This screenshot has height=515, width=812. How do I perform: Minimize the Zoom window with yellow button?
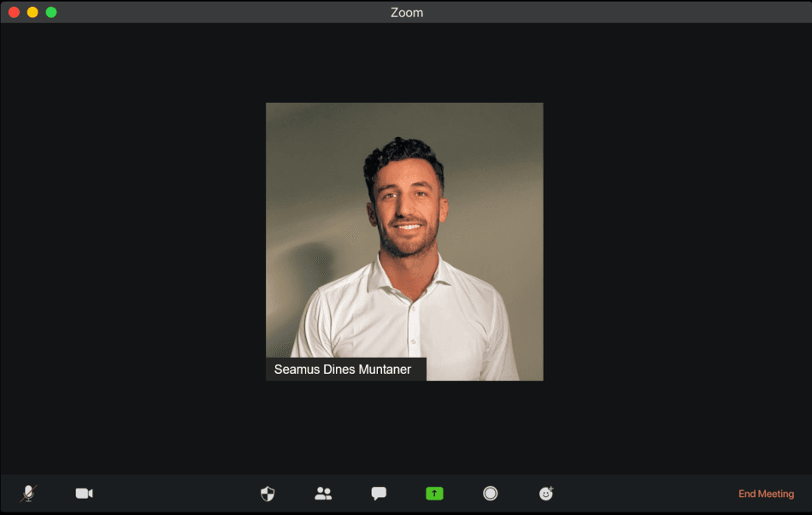[x=32, y=12]
